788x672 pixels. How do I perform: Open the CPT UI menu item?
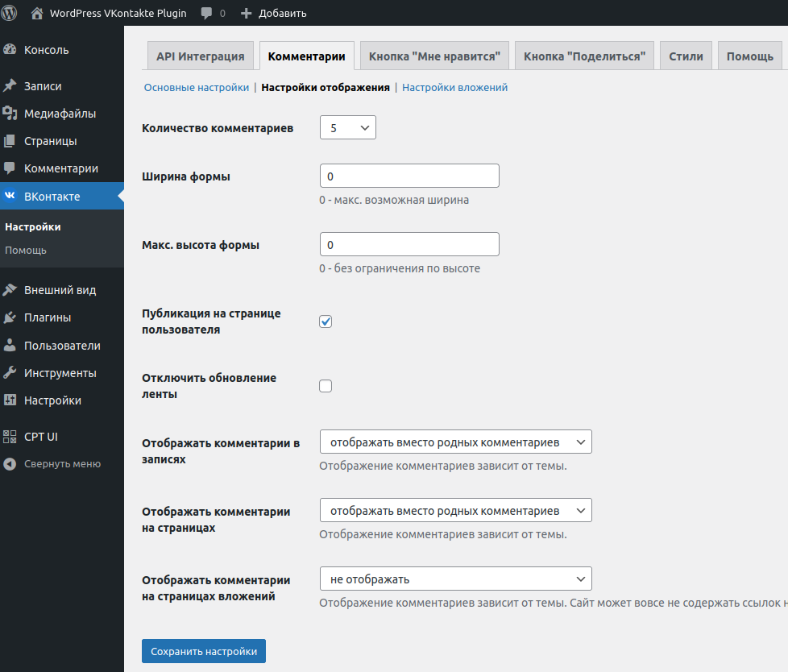[62, 437]
